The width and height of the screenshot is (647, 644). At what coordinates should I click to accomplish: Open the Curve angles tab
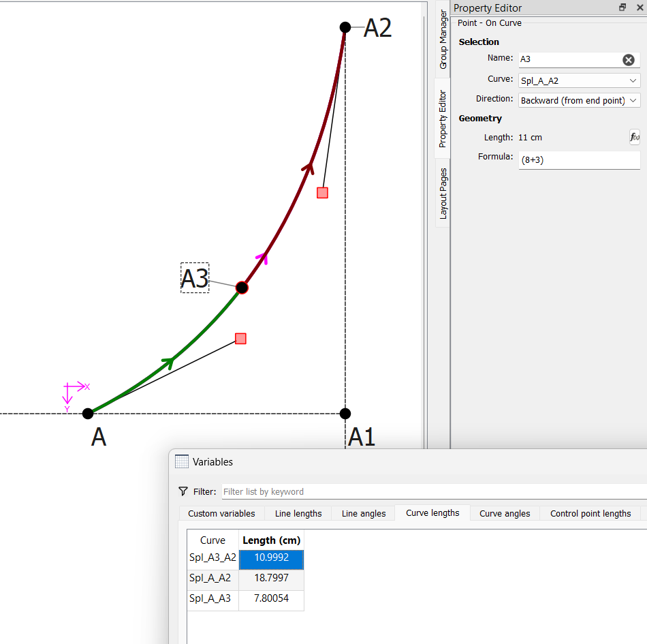[x=504, y=513]
